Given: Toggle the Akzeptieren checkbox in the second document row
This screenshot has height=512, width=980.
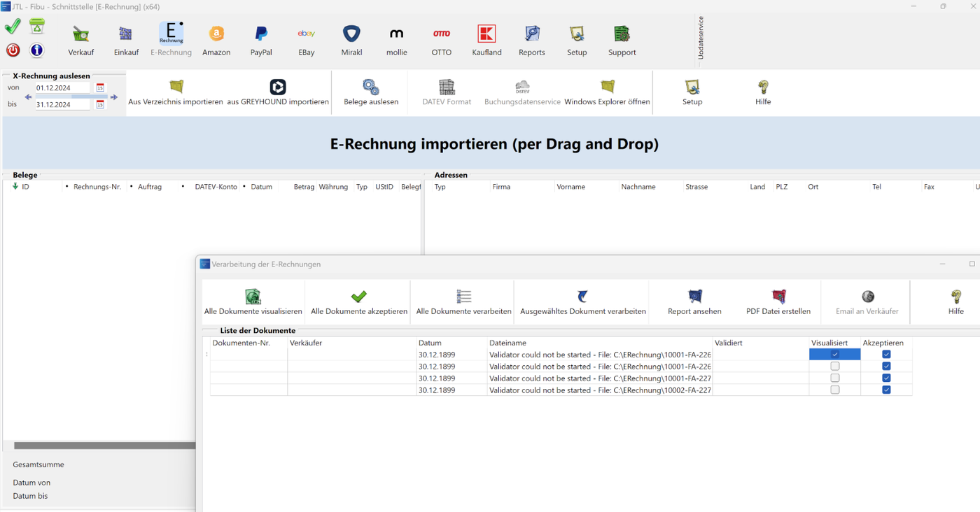Looking at the screenshot, I should coord(886,366).
